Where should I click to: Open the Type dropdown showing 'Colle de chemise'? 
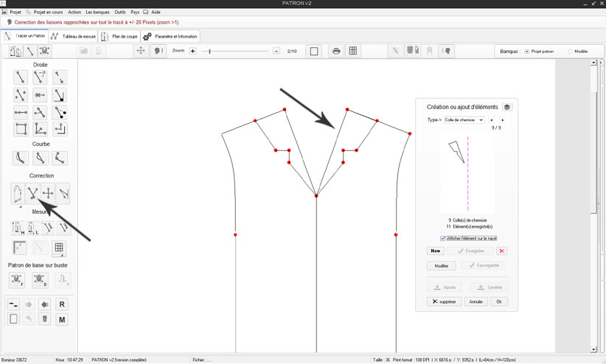point(464,119)
